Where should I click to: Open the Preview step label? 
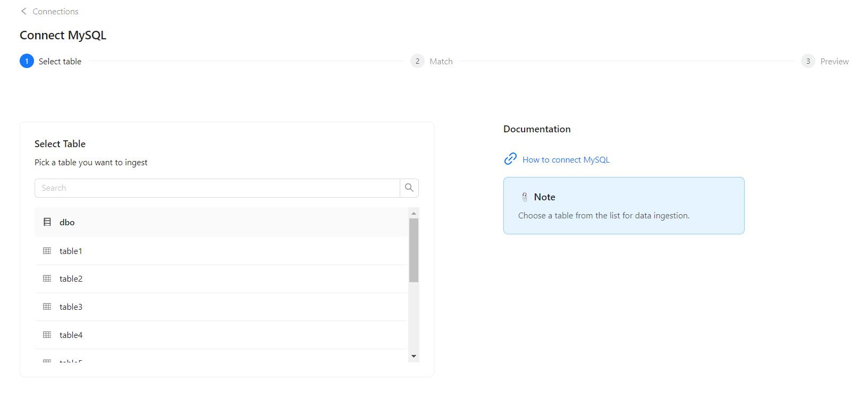pyautogui.click(x=835, y=62)
